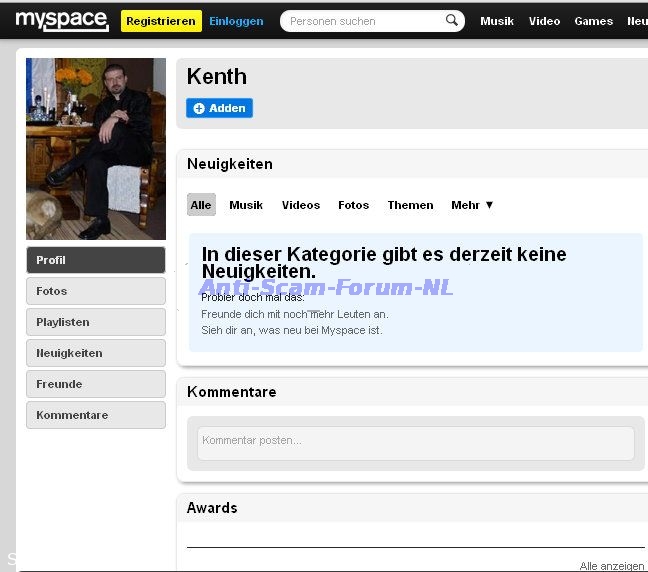Switch to the Videos filter tab

tap(301, 205)
